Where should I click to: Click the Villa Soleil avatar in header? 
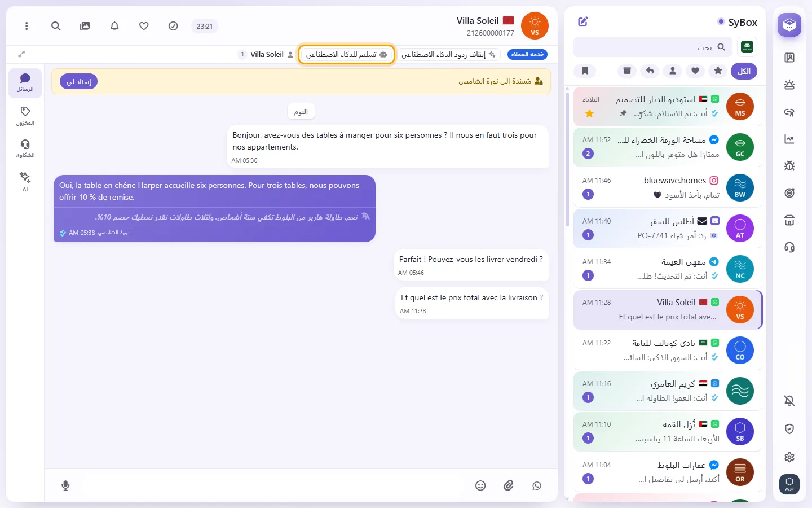point(535,26)
